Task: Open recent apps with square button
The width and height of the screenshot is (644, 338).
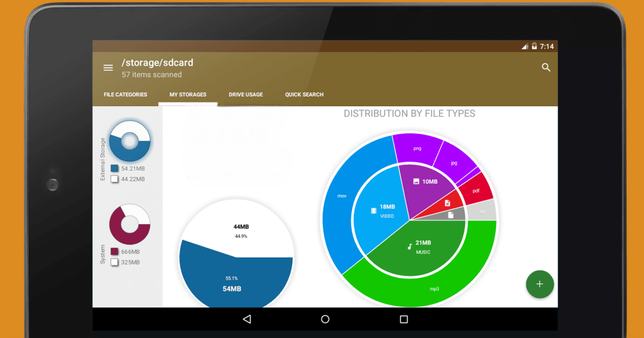Action: point(404,319)
